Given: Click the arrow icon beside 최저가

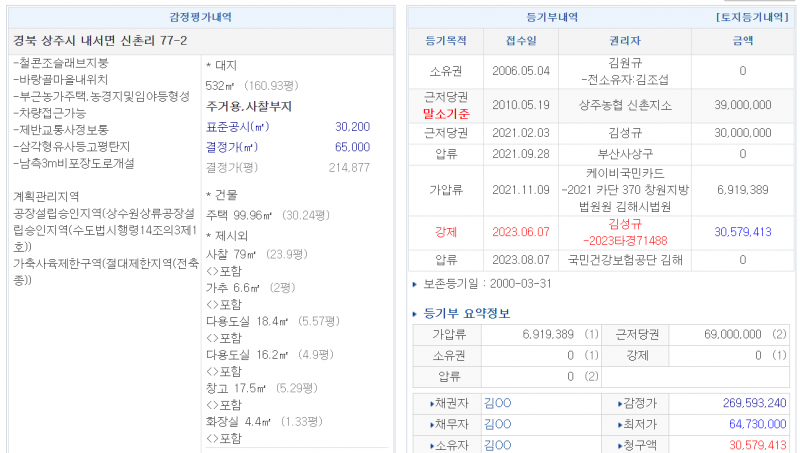Looking at the screenshot, I should click(620, 424).
